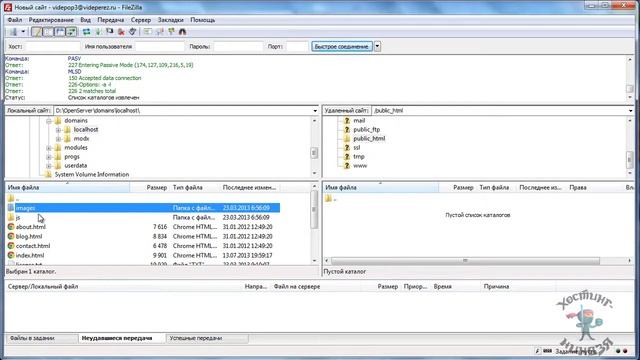Open the Помощь menu
Viewport: 640px width, 360px height.
click(202, 20)
